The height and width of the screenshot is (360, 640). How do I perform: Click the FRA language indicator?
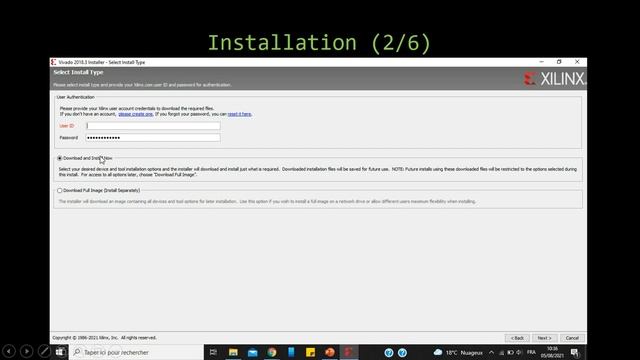[531, 352]
